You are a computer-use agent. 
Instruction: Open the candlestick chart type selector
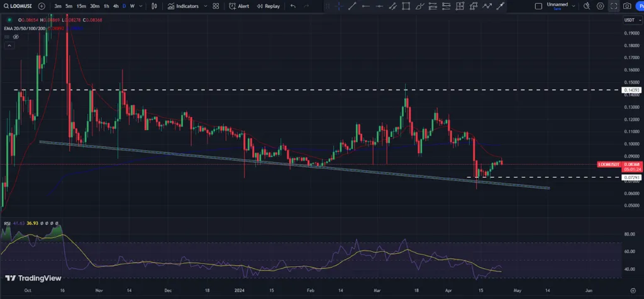click(154, 6)
